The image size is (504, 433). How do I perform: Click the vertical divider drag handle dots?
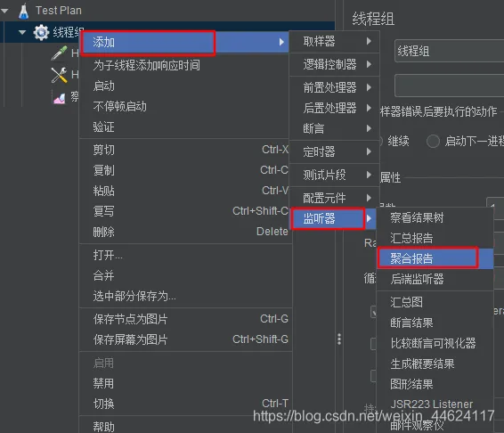point(339,339)
